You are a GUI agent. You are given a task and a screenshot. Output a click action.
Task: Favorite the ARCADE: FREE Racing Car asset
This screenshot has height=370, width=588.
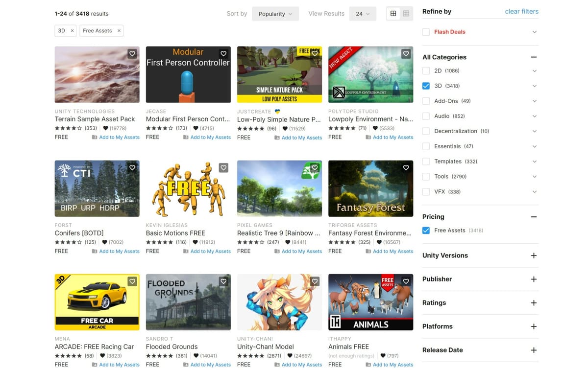[132, 281]
